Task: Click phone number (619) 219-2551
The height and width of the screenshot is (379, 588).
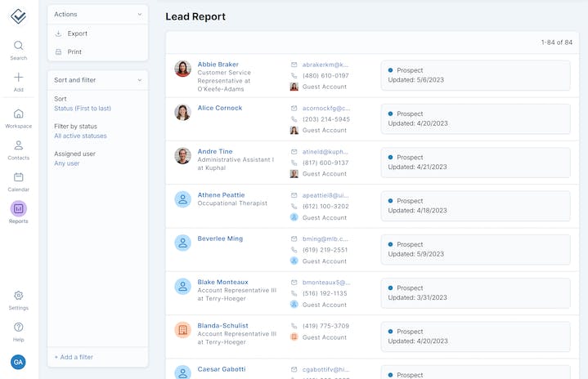Action: 325,250
